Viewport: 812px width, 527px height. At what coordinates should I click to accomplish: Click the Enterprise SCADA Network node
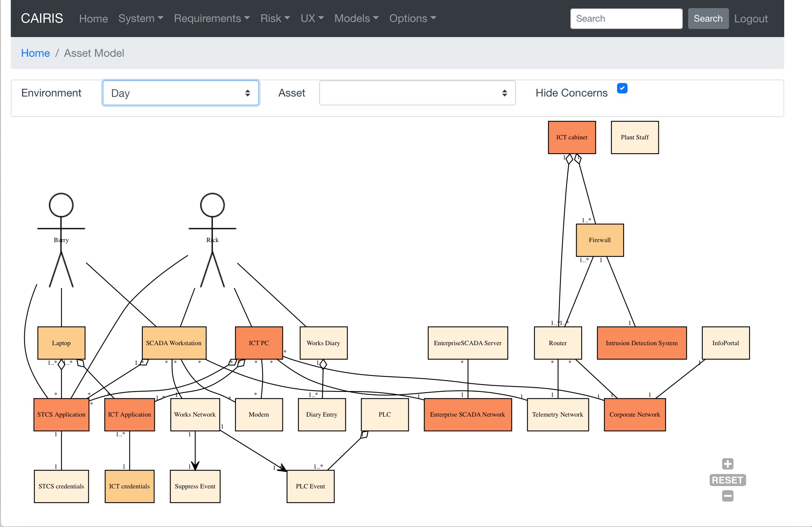click(x=468, y=415)
